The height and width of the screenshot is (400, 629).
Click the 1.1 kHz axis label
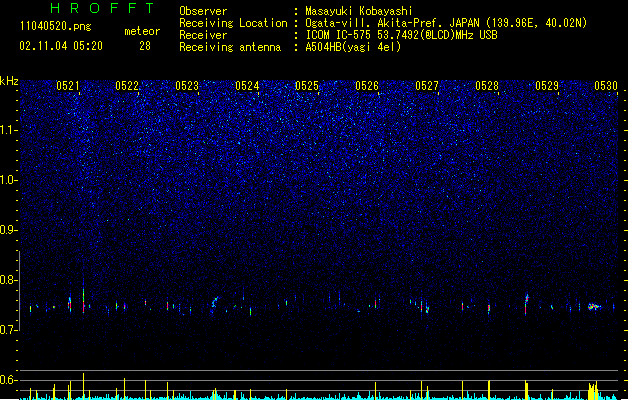[9, 130]
